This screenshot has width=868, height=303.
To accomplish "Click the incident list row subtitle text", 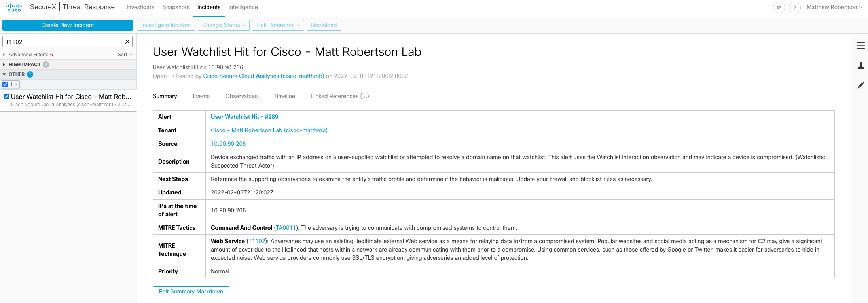I will tap(71, 105).
